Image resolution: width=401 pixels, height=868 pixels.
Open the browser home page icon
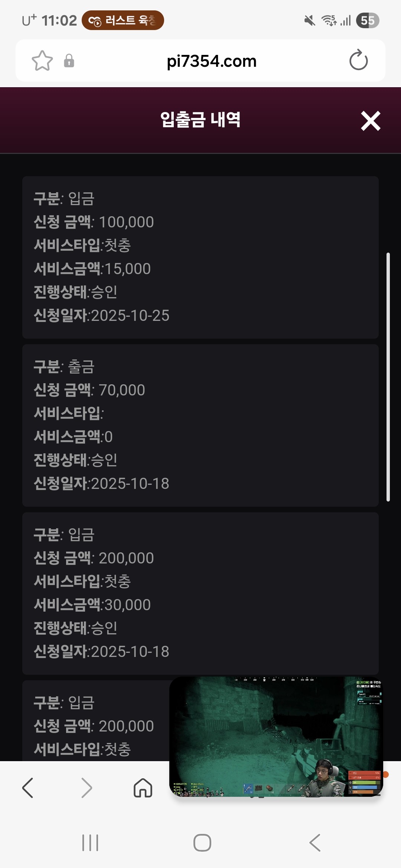pos(143,788)
